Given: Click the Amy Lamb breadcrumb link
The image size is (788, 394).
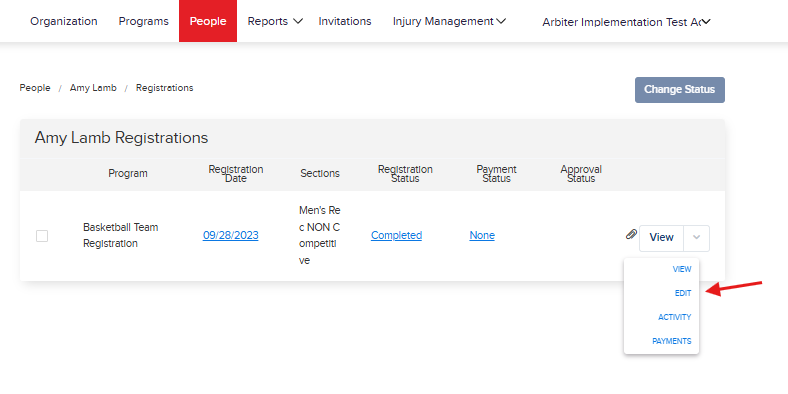Looking at the screenshot, I should pyautogui.click(x=93, y=88).
